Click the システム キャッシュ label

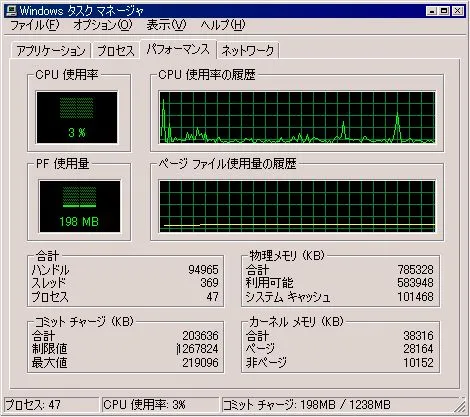point(288,297)
